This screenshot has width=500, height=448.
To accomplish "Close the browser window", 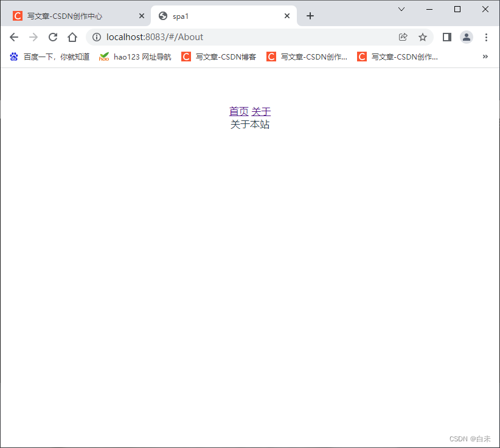I will coord(485,9).
